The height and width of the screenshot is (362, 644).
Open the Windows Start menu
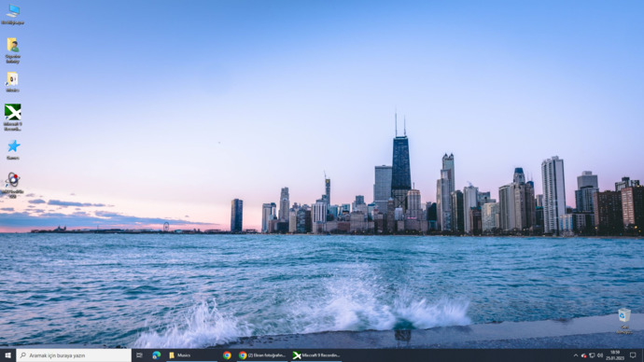(7, 355)
